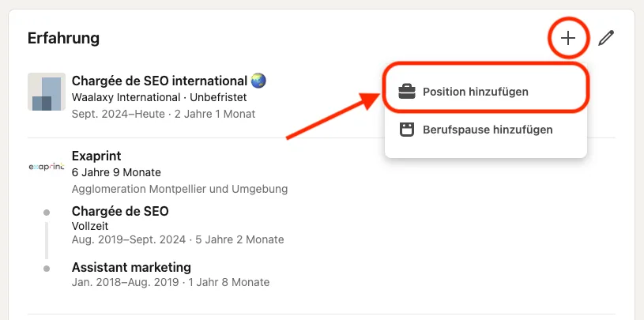Click the Chargée de SEO role at Exaprint
The width and height of the screenshot is (644, 320).
120,211
